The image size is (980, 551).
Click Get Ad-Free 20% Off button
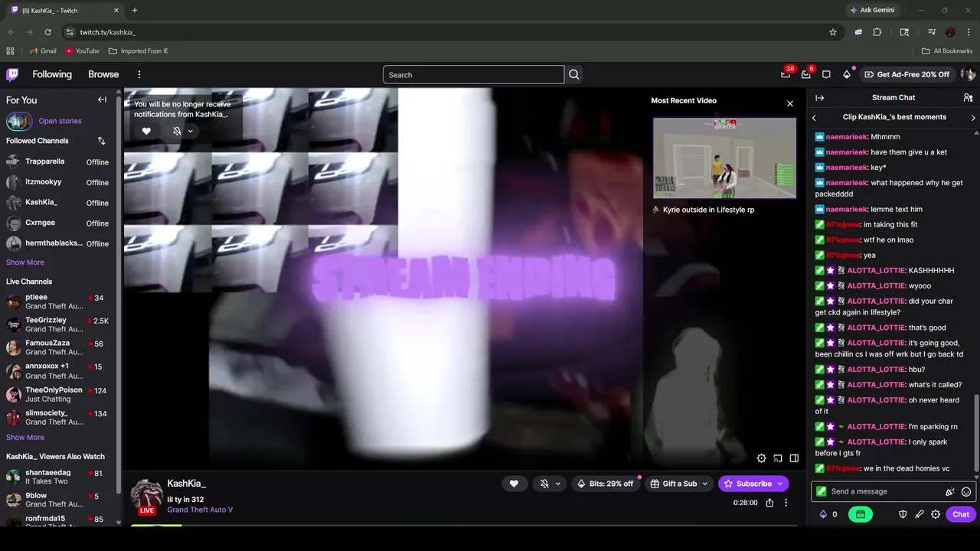pos(906,74)
